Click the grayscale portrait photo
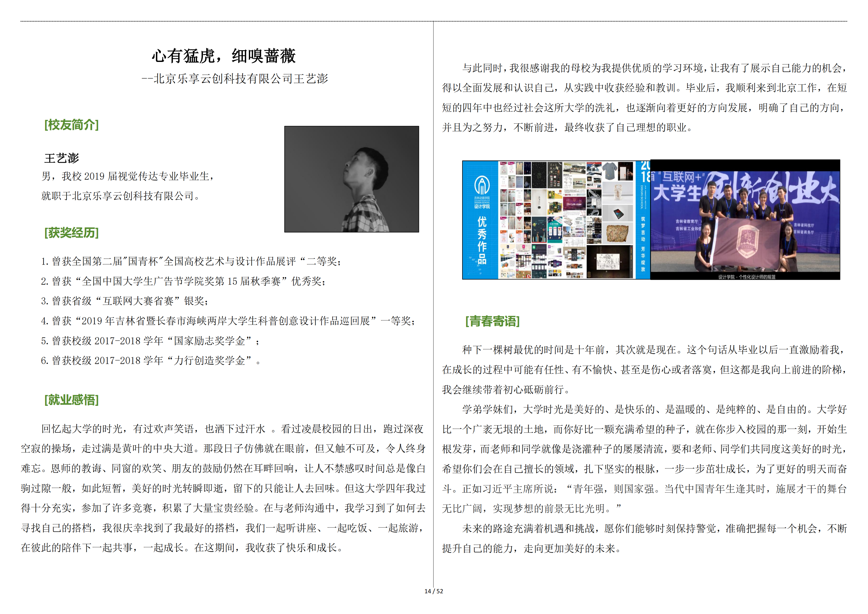Screen dimensions: 868x614 (351, 179)
